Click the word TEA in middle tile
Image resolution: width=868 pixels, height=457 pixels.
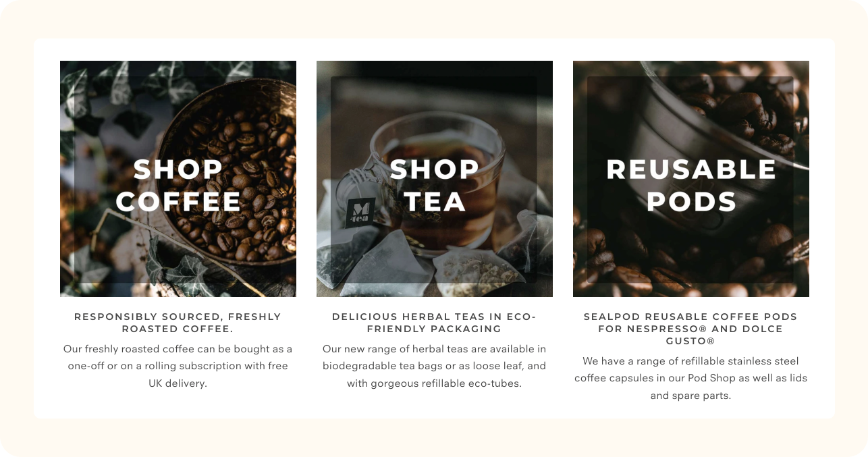[435, 202]
